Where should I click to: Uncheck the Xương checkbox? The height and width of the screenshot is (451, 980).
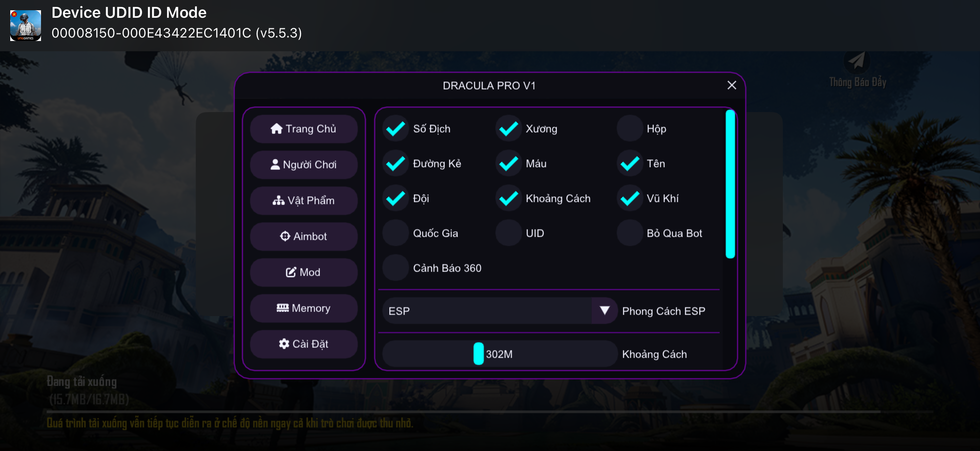pos(508,128)
